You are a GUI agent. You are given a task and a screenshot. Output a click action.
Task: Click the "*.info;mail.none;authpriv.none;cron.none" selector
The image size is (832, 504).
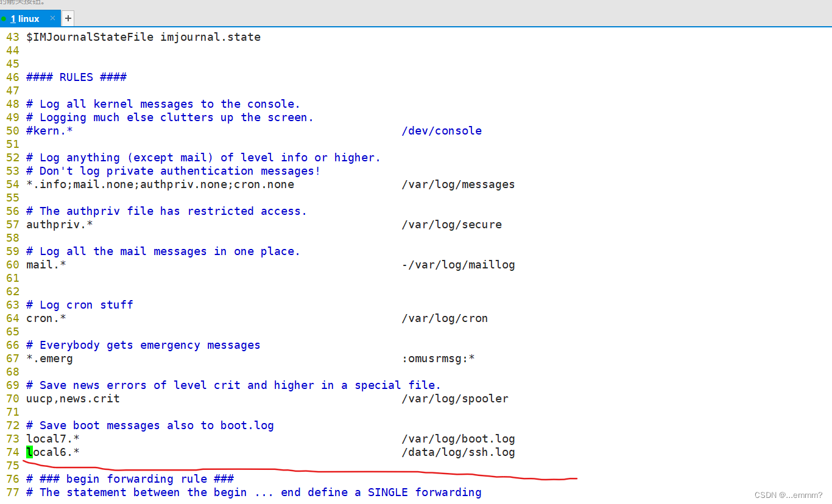(x=160, y=184)
